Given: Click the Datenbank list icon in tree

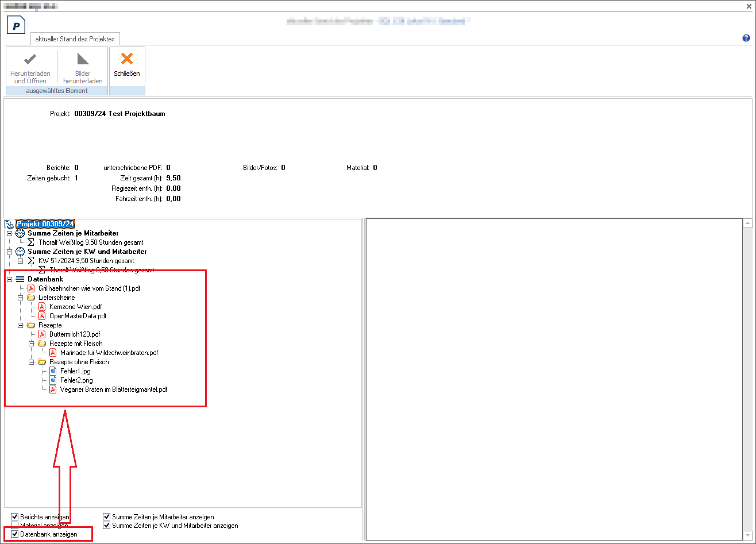Looking at the screenshot, I should click(x=20, y=279).
